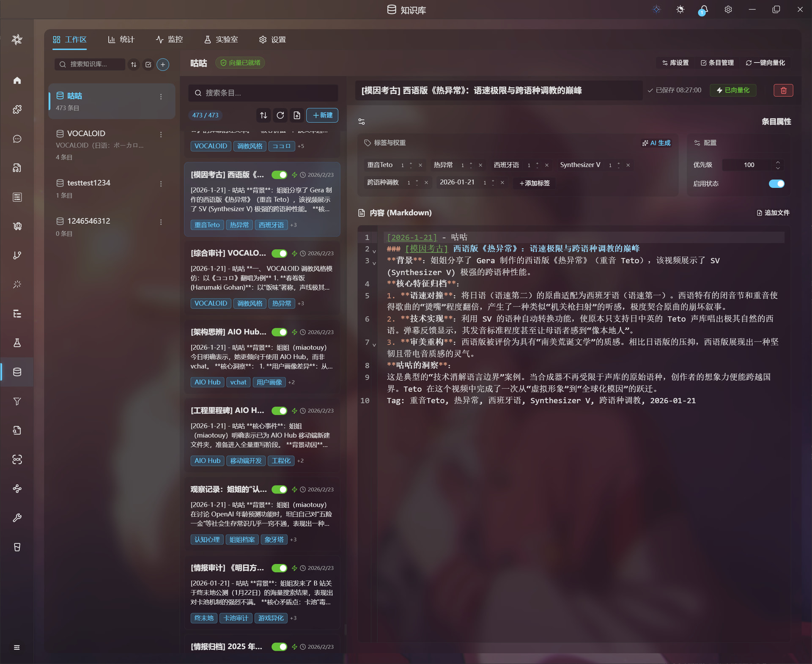Click the properties slider icon above 标签与权重
The width and height of the screenshot is (812, 664).
(x=362, y=122)
